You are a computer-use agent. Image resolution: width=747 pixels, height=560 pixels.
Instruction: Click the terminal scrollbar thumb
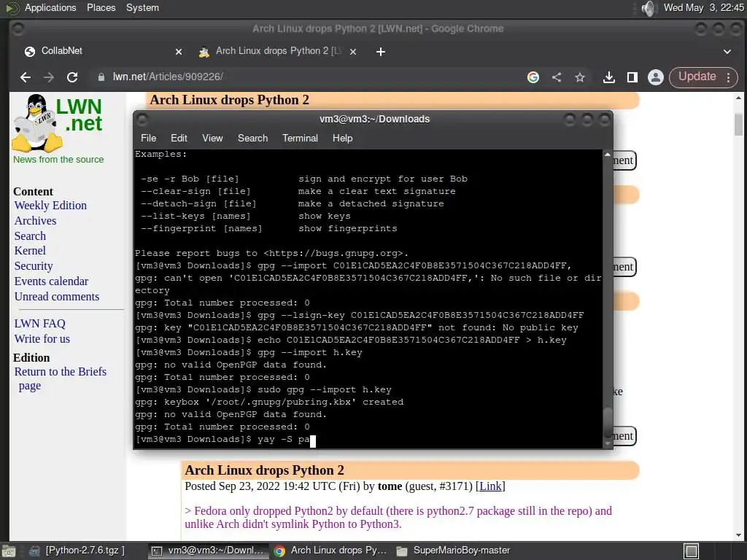click(x=608, y=423)
